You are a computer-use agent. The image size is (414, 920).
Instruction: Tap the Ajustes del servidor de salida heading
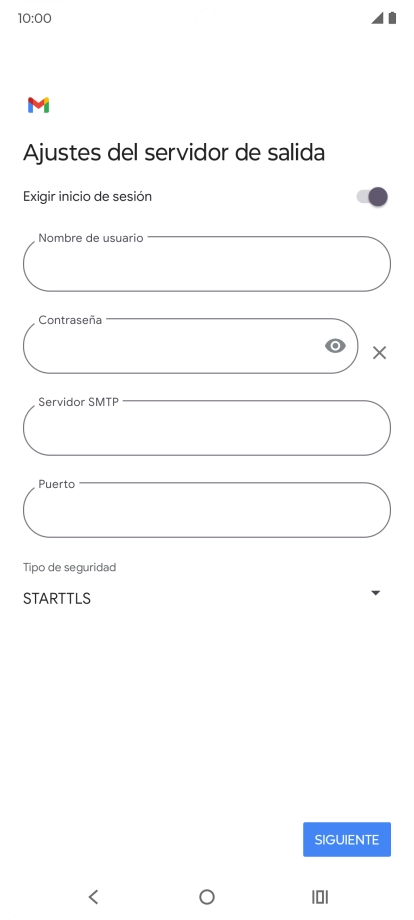click(x=174, y=153)
